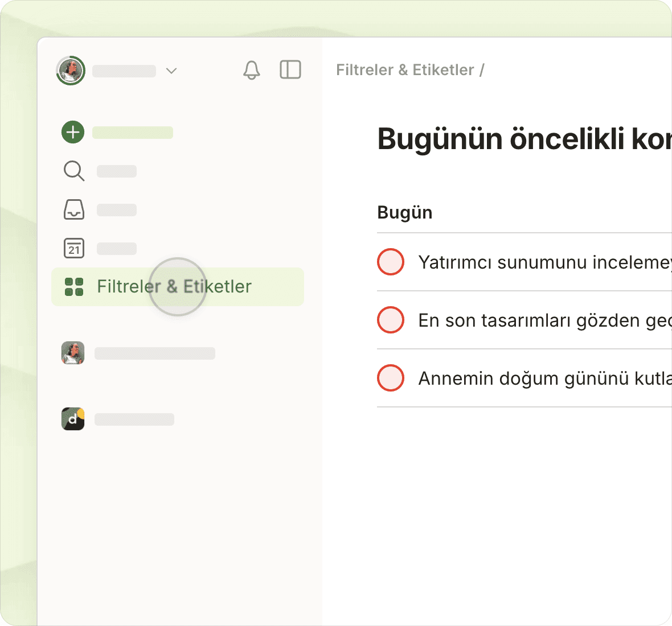Open workspace with dark 'd' logo icon
Viewport: 672px width, 626px height.
pos(73,419)
